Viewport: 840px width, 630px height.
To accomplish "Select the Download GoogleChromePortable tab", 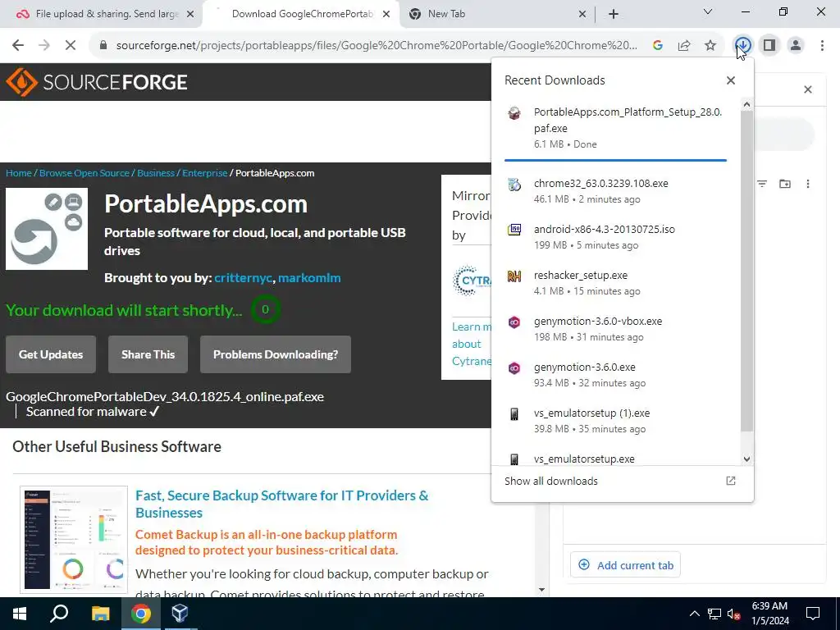I will click(x=301, y=14).
